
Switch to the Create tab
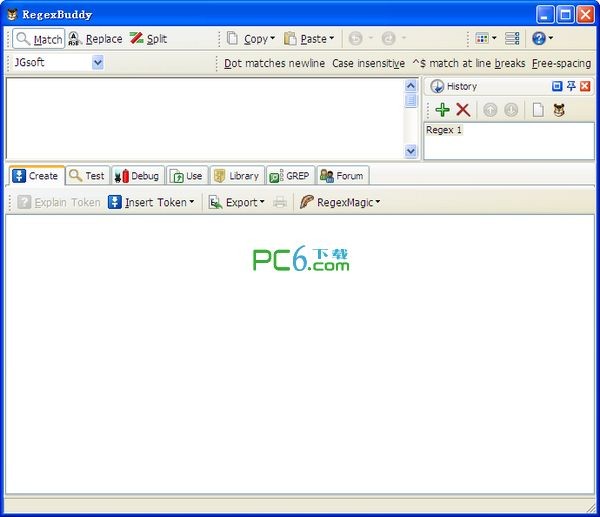(x=37, y=176)
